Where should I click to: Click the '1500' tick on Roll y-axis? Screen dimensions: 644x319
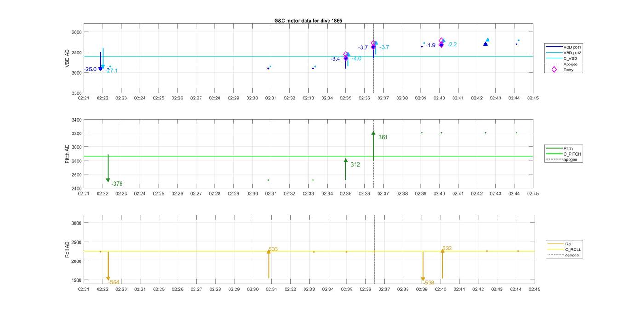click(x=76, y=280)
